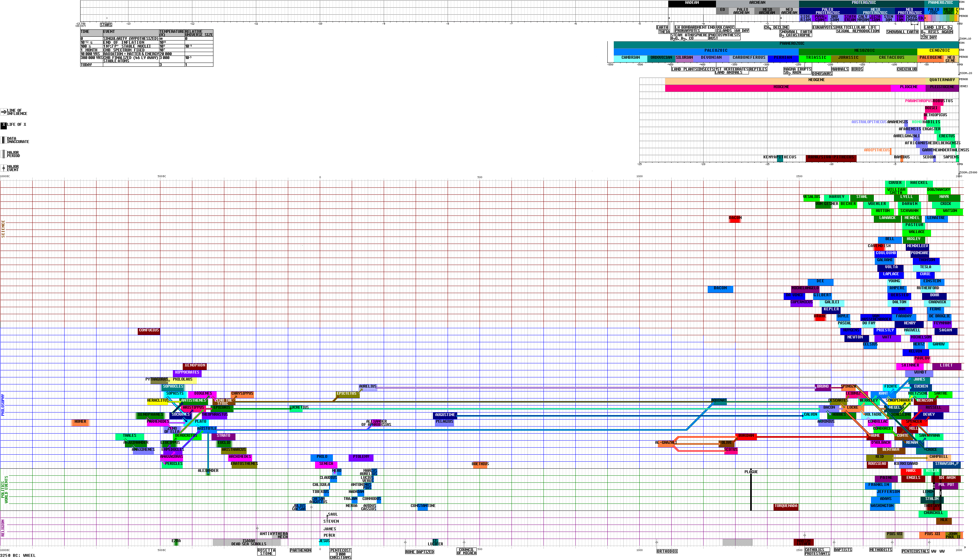Click the Data Inaccurate legend icon
978x560 pixels.
click(4, 140)
